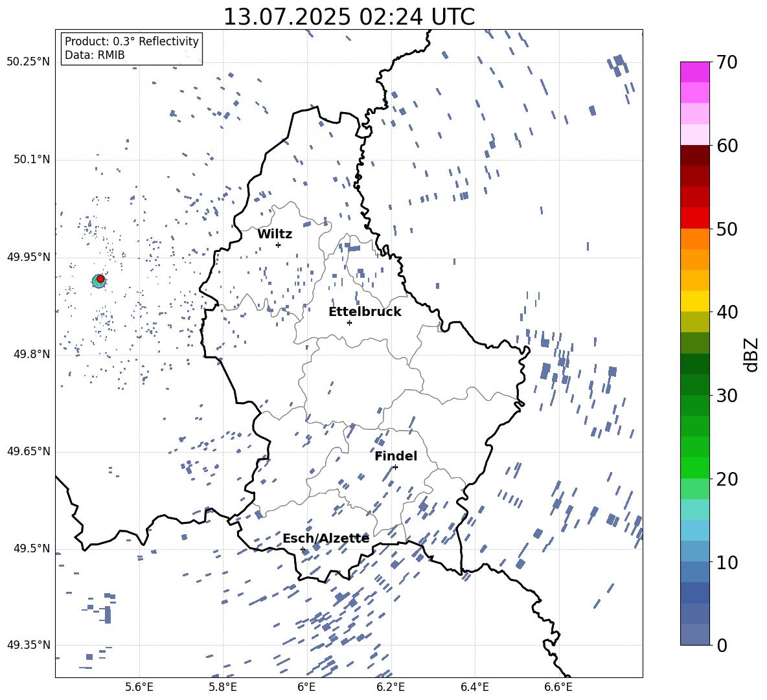Click the 49.8°N latitude label
Image resolution: width=767 pixels, height=700 pixels.
pyautogui.click(x=31, y=354)
